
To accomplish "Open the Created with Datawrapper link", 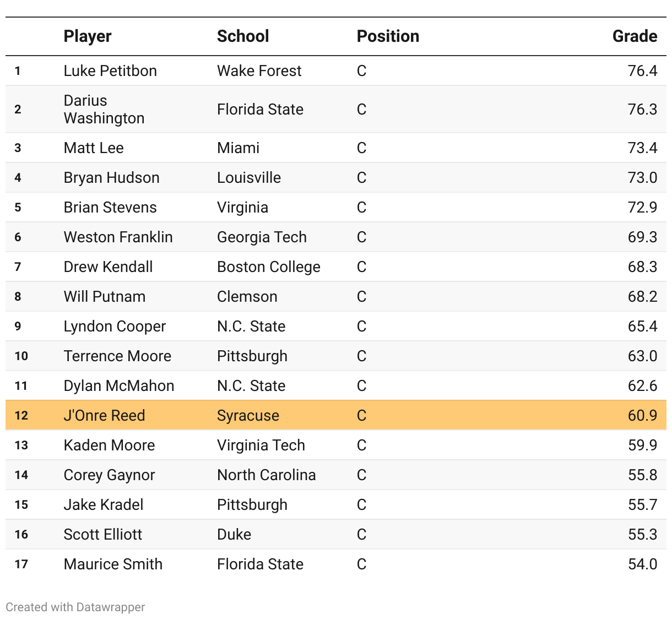I will [75, 607].
